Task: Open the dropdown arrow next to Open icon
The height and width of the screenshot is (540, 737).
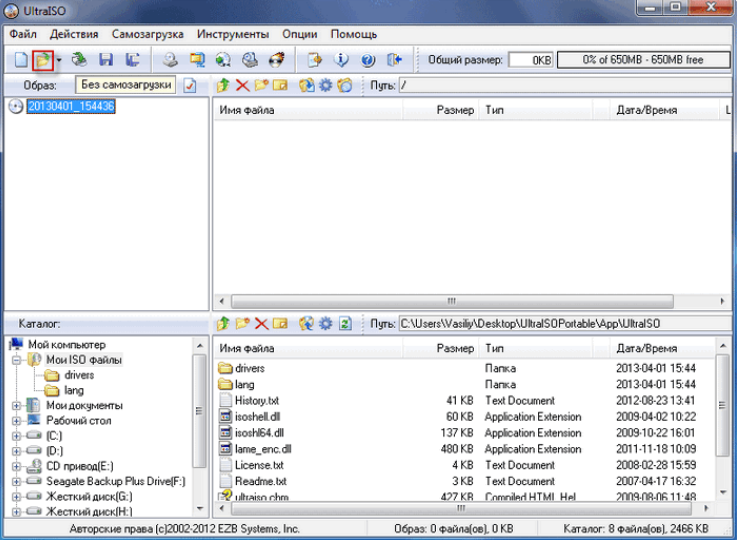Action: tap(59, 60)
